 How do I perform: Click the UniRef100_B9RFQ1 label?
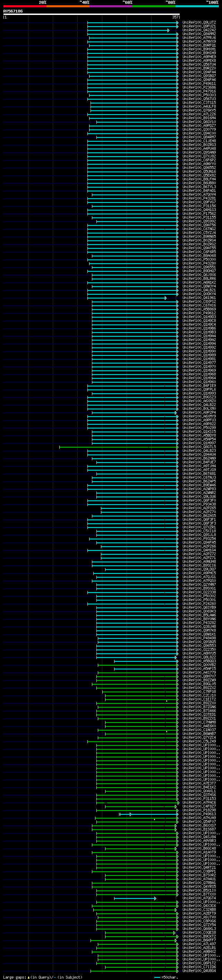point(199,45)
